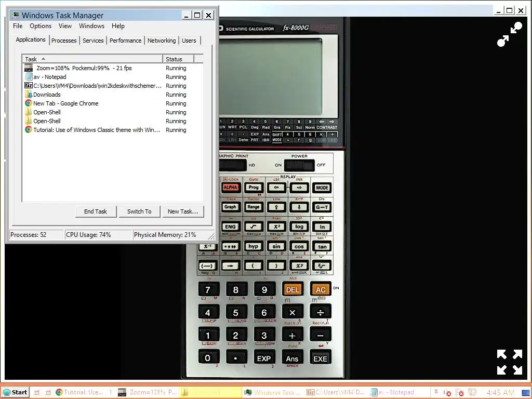Sort by the Task column header
Image resolution: width=532 pixels, height=399 pixels.
pyautogui.click(x=92, y=59)
